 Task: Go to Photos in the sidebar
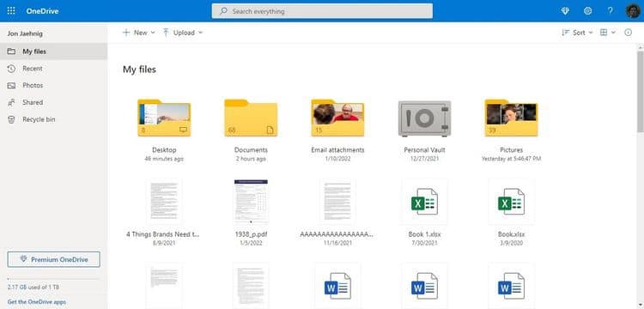(53, 85)
